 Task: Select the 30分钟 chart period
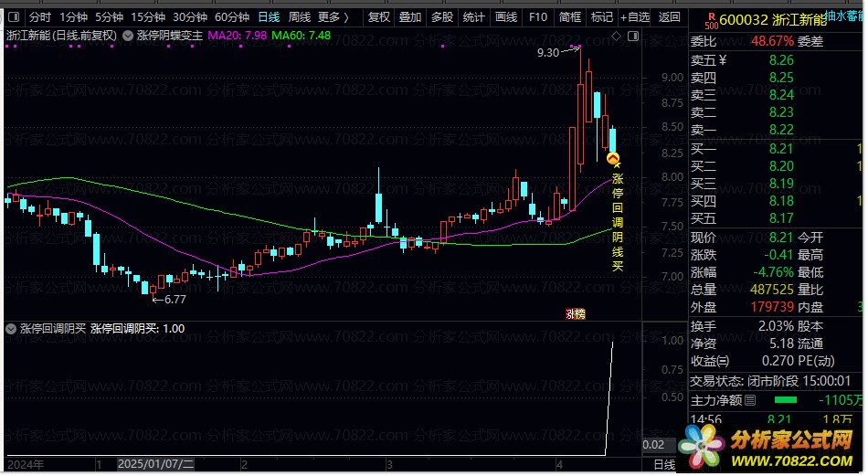point(190,17)
